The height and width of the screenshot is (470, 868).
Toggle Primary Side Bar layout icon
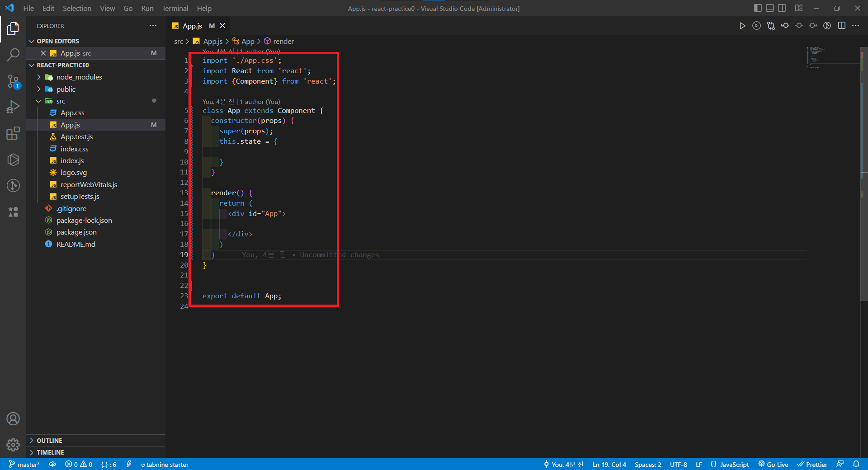(758, 8)
